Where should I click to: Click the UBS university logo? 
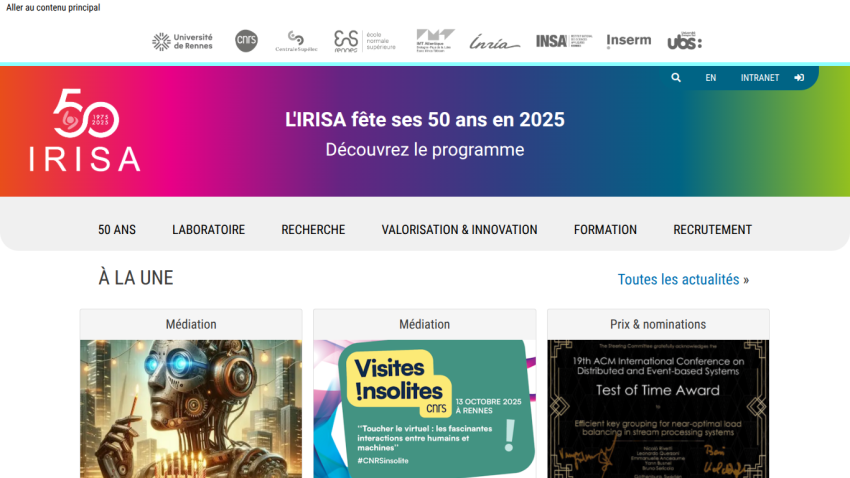tap(685, 41)
